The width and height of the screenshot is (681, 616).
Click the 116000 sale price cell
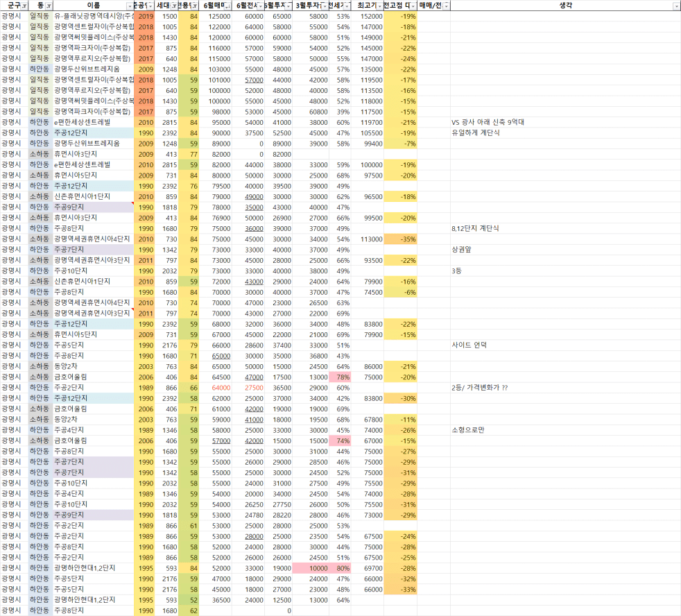pos(216,49)
